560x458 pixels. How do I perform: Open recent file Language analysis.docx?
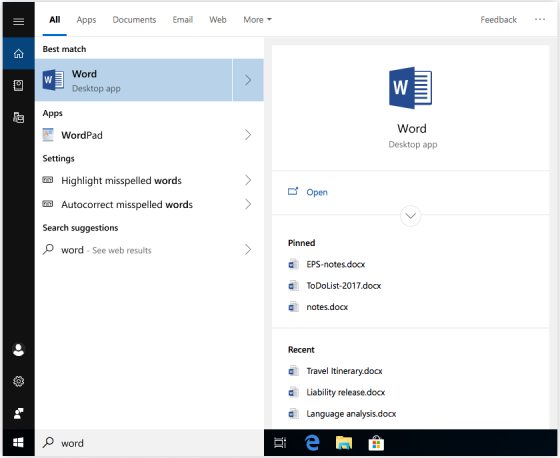tap(351, 414)
